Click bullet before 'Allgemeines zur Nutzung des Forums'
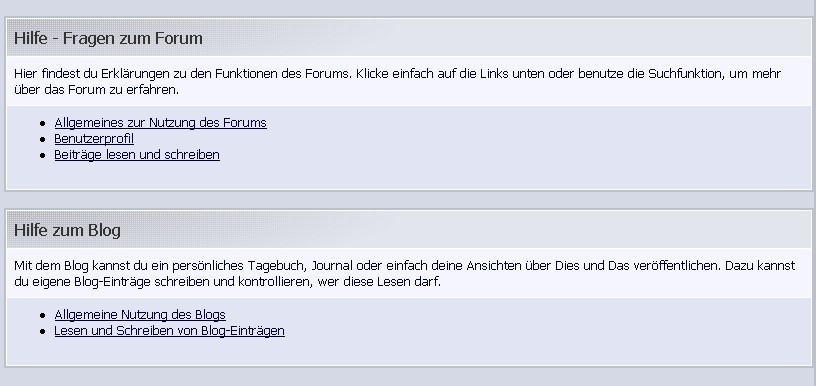 pos(43,124)
